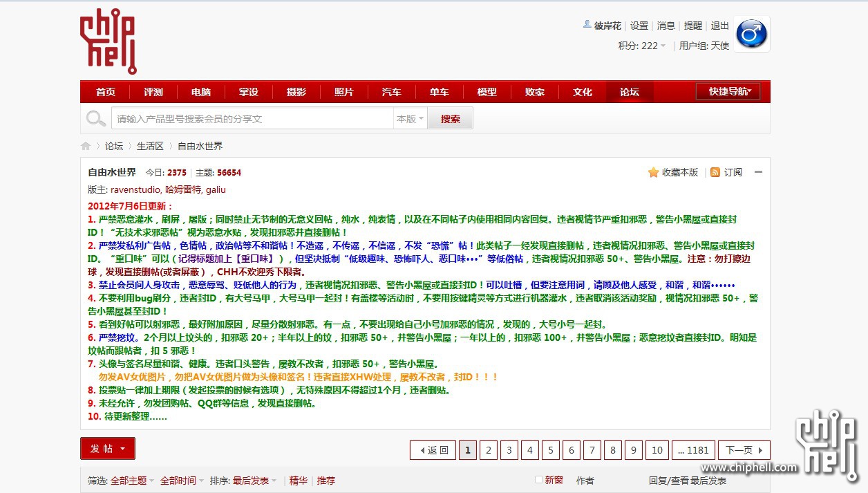This screenshot has height=493, width=868.
Task: Click the 2012年7月6日更新 heading text
Action: pos(131,206)
